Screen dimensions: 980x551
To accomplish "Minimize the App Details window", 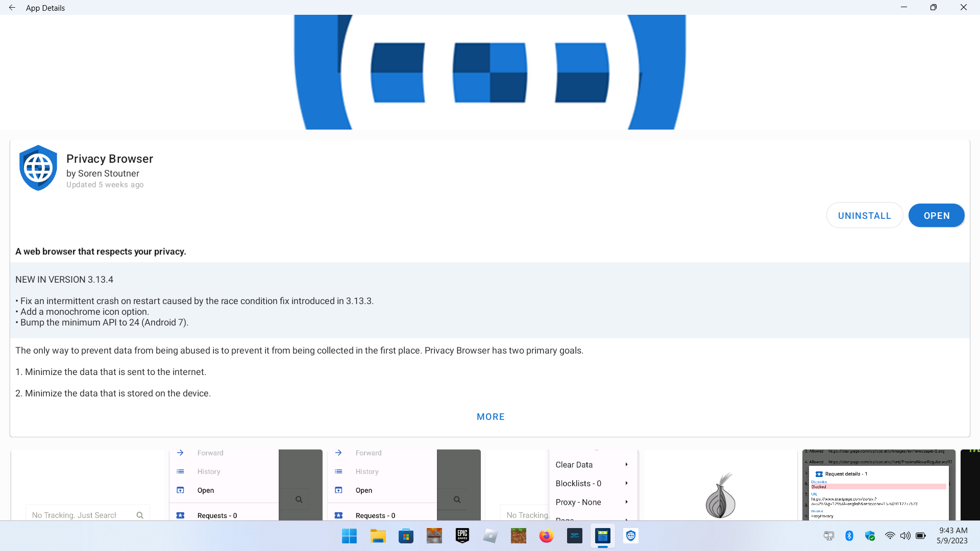I will (904, 7).
